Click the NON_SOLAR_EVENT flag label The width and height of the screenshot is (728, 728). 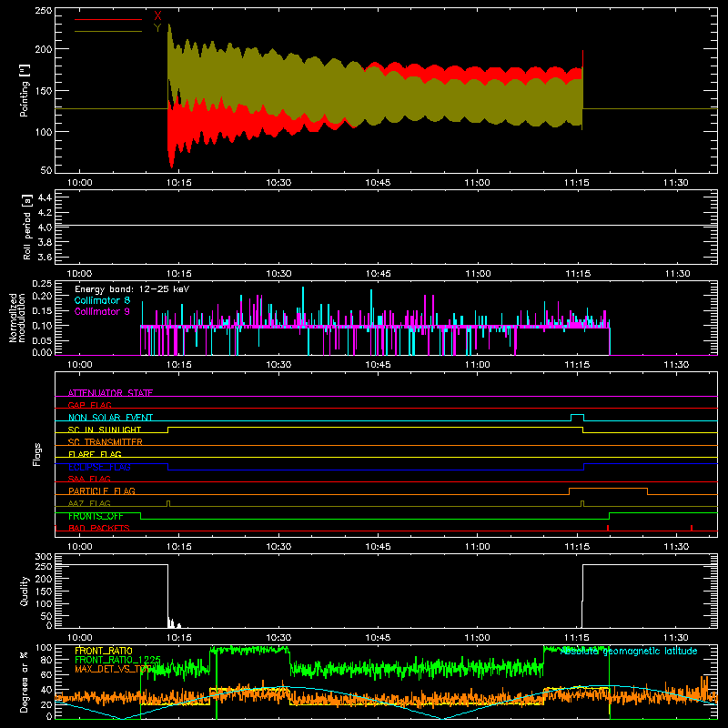(110, 418)
